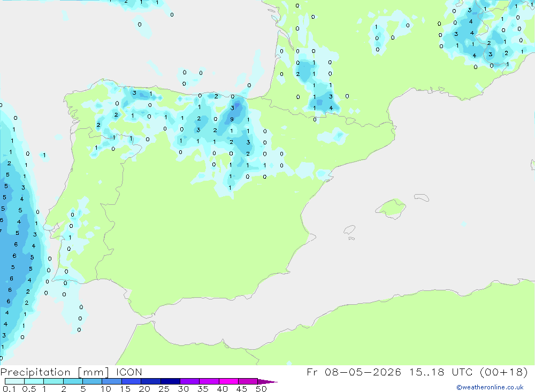Viewport: 535px width, 392px height.
Task: Pick the 15–20 mm royal blue legend swatch
Action: pyautogui.click(x=132, y=381)
